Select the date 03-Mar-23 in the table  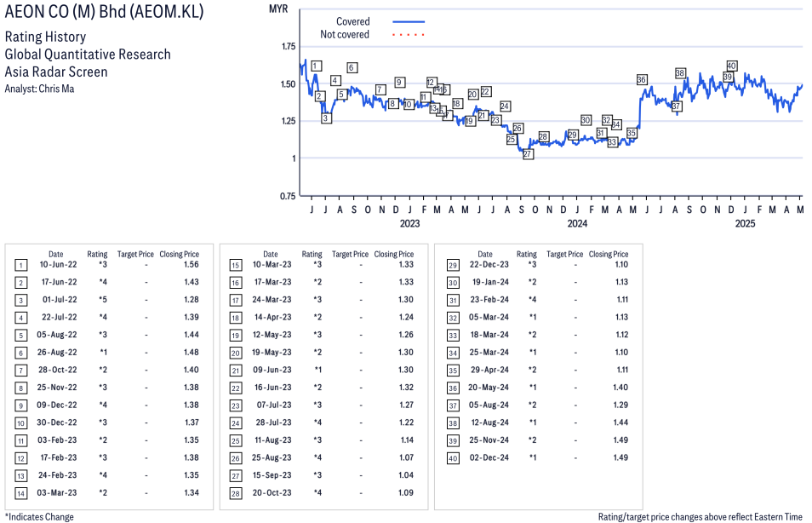point(57,492)
